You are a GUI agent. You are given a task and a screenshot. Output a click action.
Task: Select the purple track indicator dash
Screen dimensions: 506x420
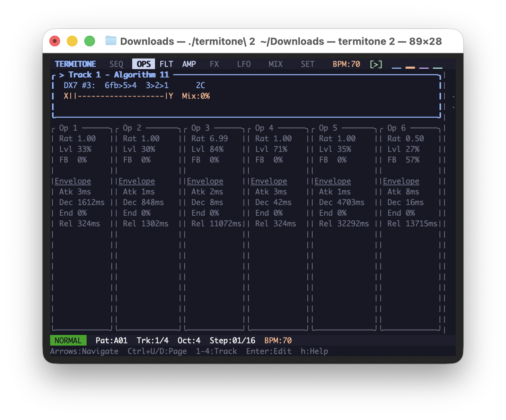[424, 68]
